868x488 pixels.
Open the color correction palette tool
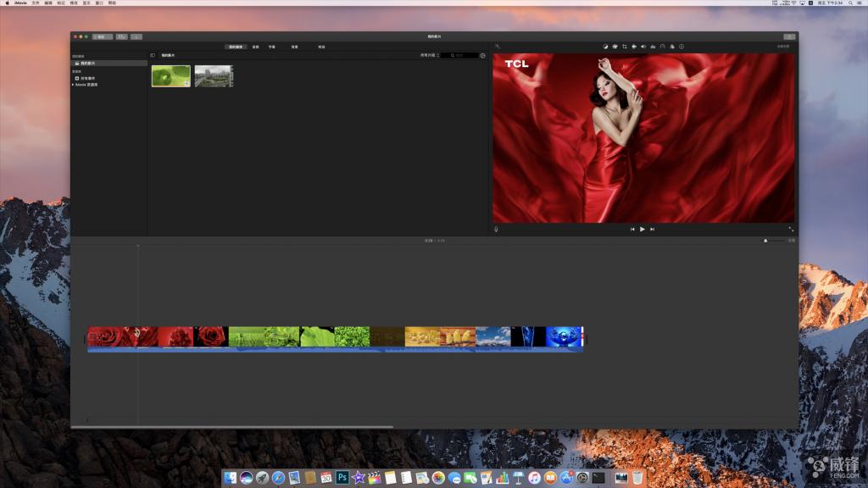tap(615, 47)
